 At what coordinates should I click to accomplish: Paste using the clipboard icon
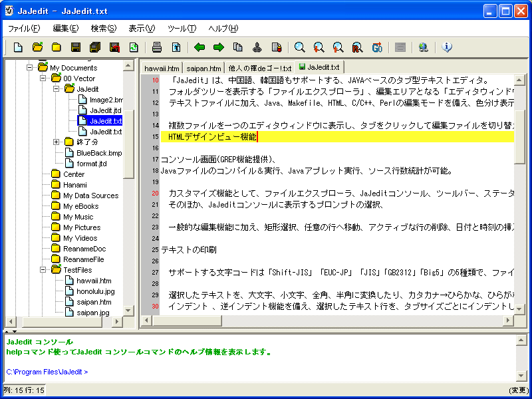277,47
